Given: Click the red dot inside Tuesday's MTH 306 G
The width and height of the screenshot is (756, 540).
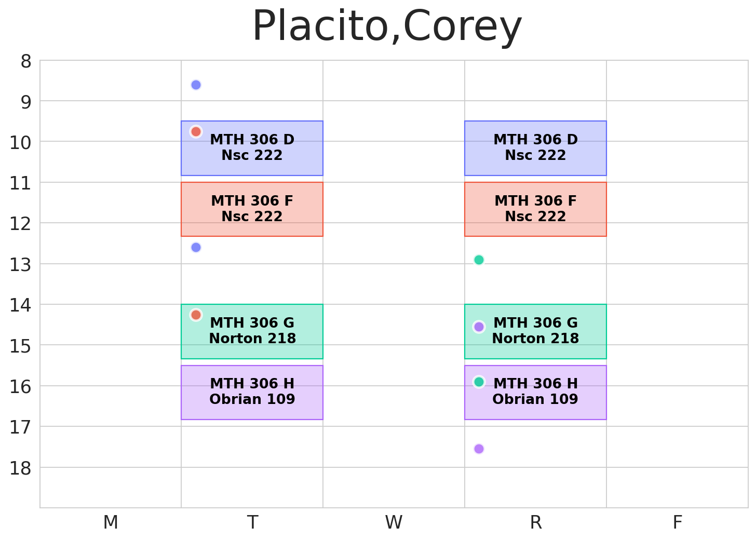Looking at the screenshot, I should pyautogui.click(x=196, y=315).
